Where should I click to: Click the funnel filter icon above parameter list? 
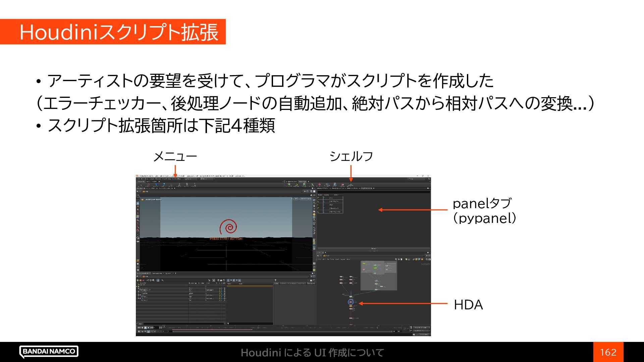pos(275,280)
